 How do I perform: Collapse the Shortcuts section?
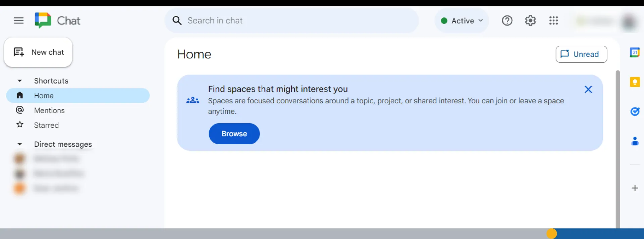pyautogui.click(x=20, y=81)
